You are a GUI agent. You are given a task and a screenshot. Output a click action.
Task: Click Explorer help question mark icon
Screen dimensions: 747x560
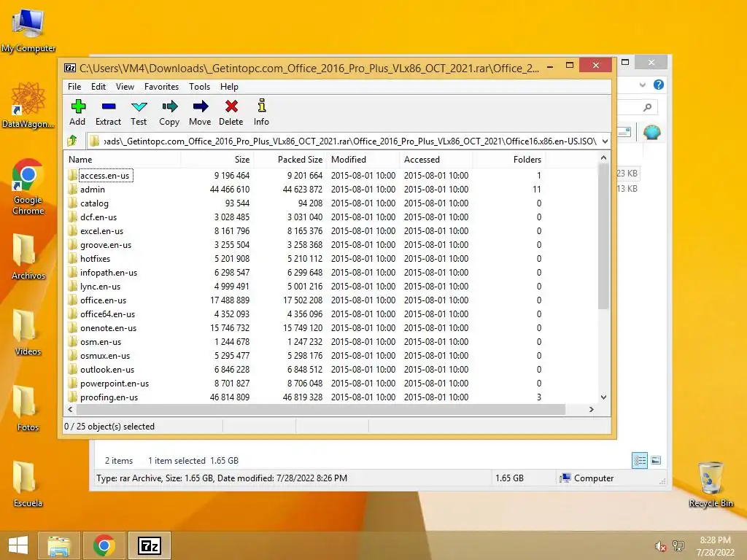tap(659, 85)
